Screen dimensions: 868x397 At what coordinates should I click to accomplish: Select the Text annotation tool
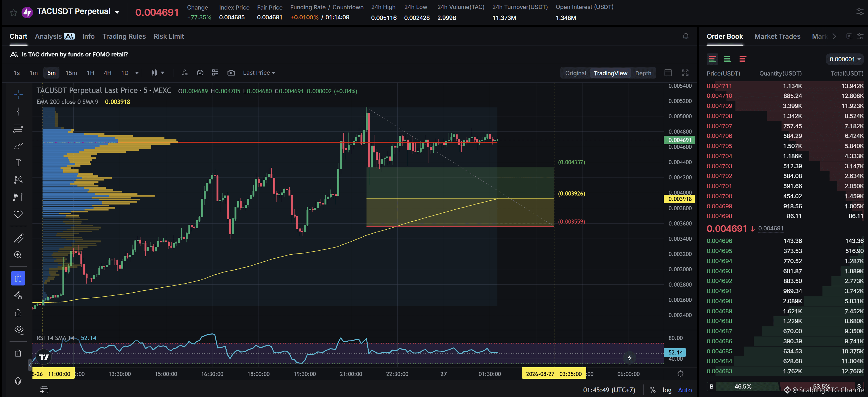coord(18,163)
